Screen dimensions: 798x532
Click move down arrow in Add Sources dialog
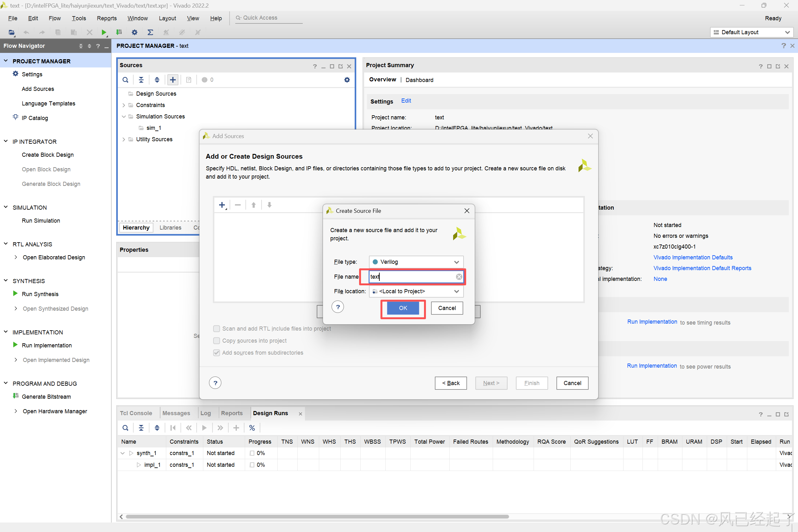pyautogui.click(x=269, y=205)
